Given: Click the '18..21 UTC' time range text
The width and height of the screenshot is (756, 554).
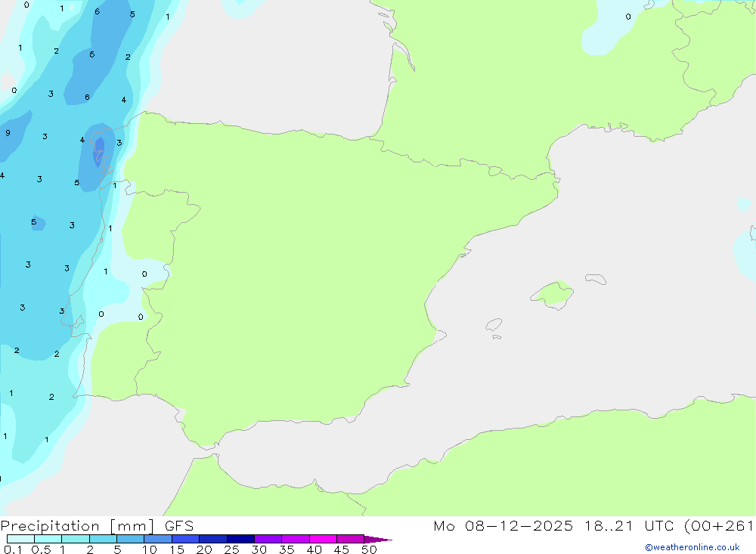Looking at the screenshot, I should tap(631, 525).
